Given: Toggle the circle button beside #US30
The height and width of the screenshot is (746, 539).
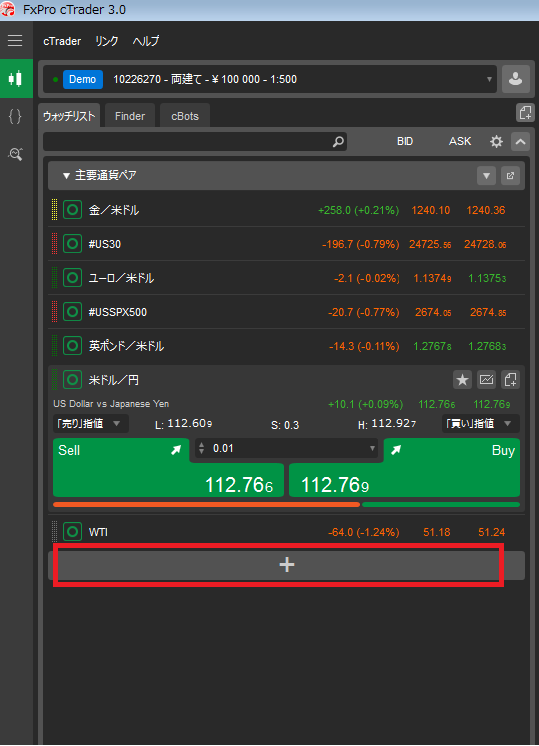Looking at the screenshot, I should coord(72,244).
